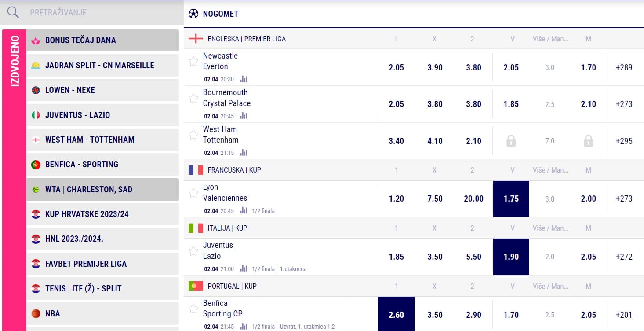644x331 pixels.
Task: Favorite the Newcastle vs Everton match star
Action: 193,61
